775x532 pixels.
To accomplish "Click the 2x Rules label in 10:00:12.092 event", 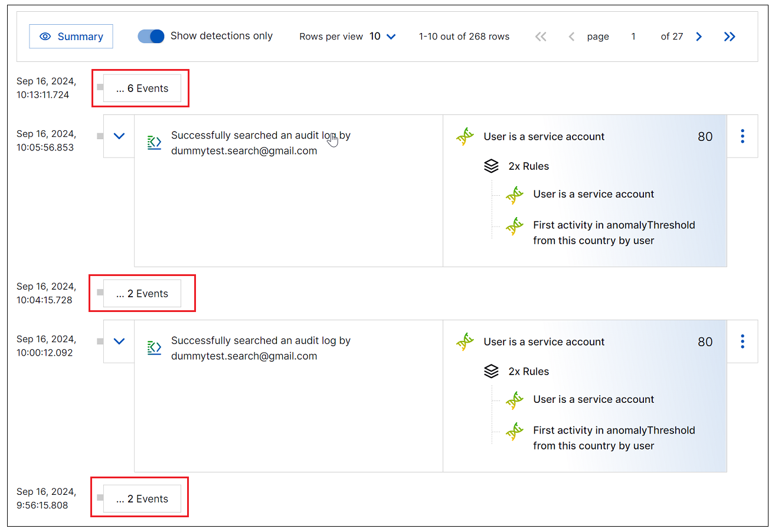I will click(x=529, y=372).
